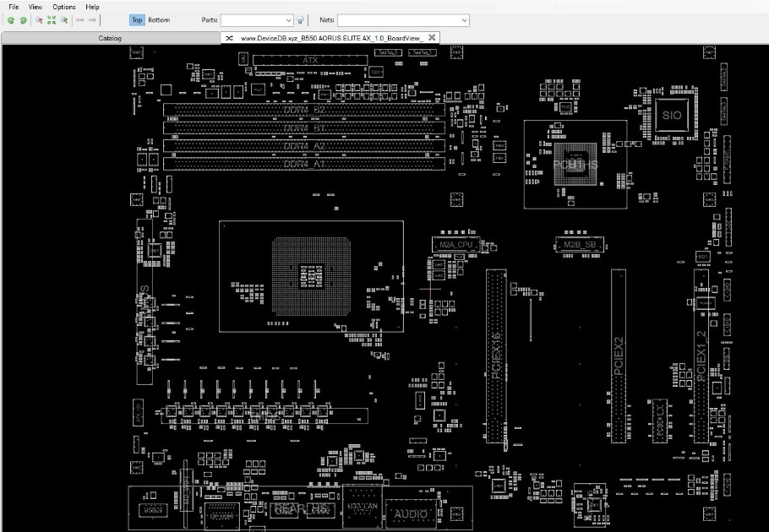The image size is (769, 532).
Task: Close the B550 AORUS ELITE BoardView tab
Action: pyautogui.click(x=432, y=37)
